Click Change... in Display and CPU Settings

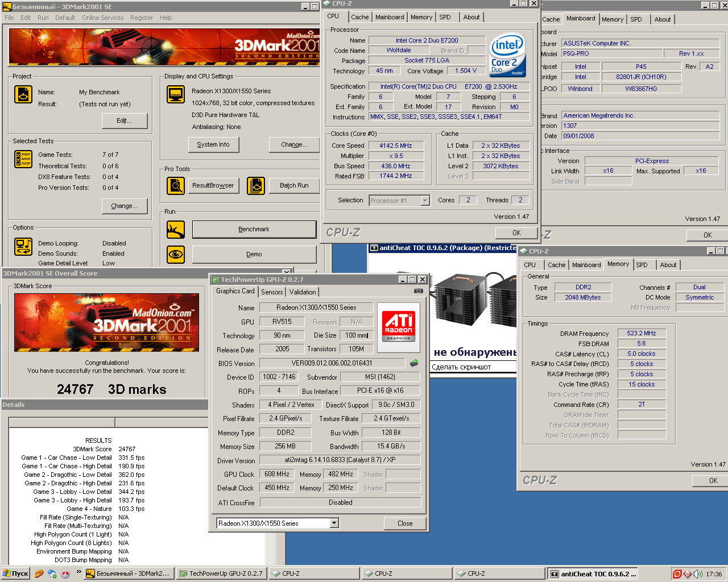point(294,144)
